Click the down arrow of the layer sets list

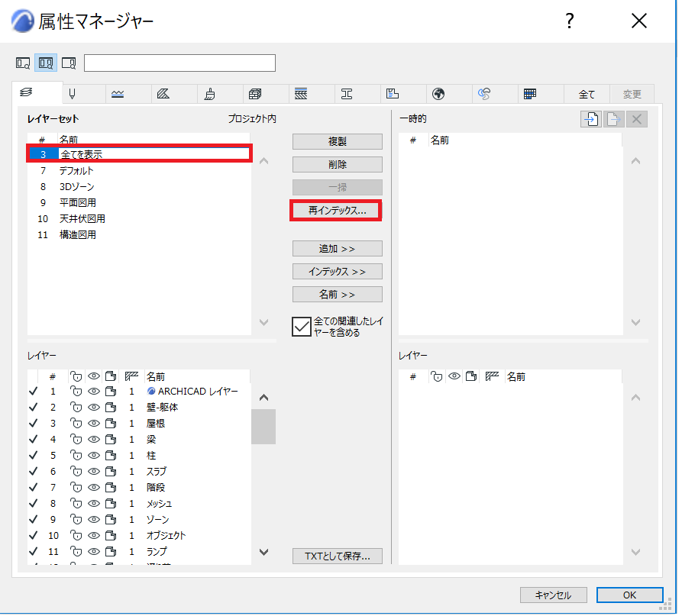click(263, 322)
